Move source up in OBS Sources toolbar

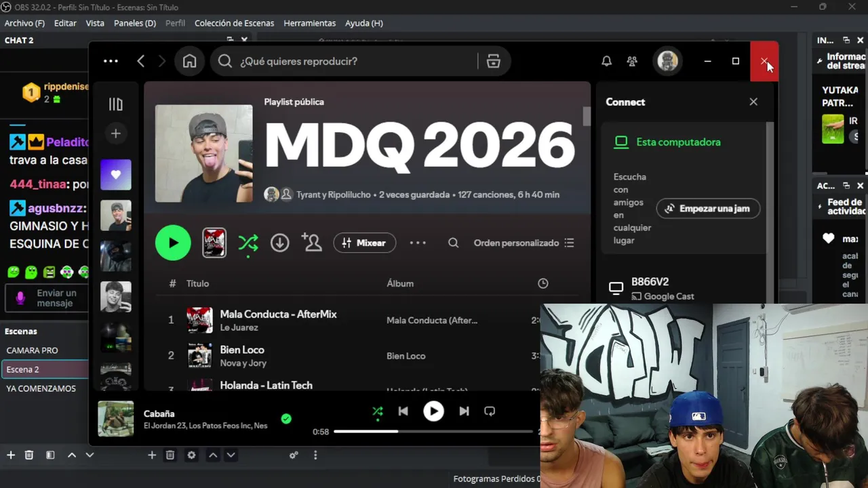213,455
